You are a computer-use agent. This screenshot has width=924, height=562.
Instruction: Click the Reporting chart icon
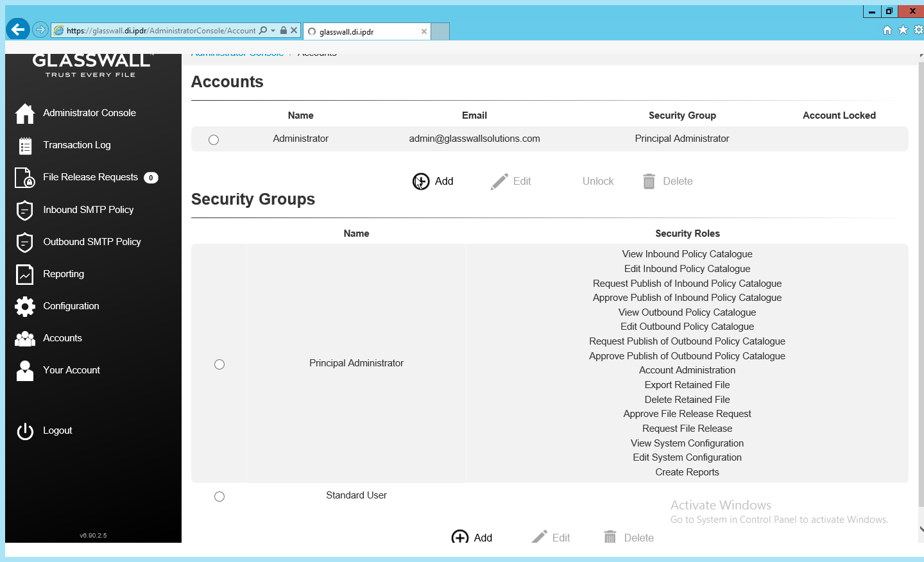click(25, 274)
